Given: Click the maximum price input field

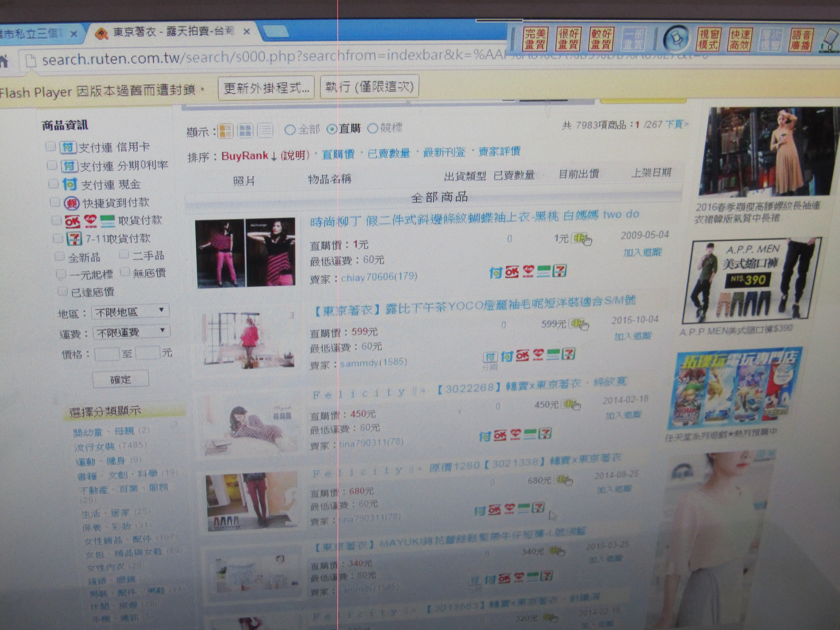Looking at the screenshot, I should pos(148,353).
